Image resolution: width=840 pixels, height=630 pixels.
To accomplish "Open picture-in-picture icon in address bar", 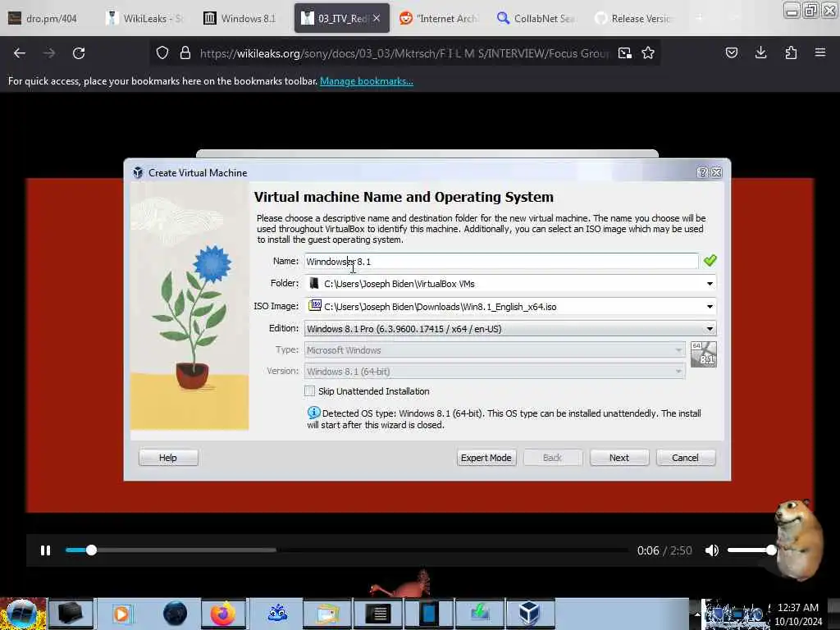I will tap(624, 52).
